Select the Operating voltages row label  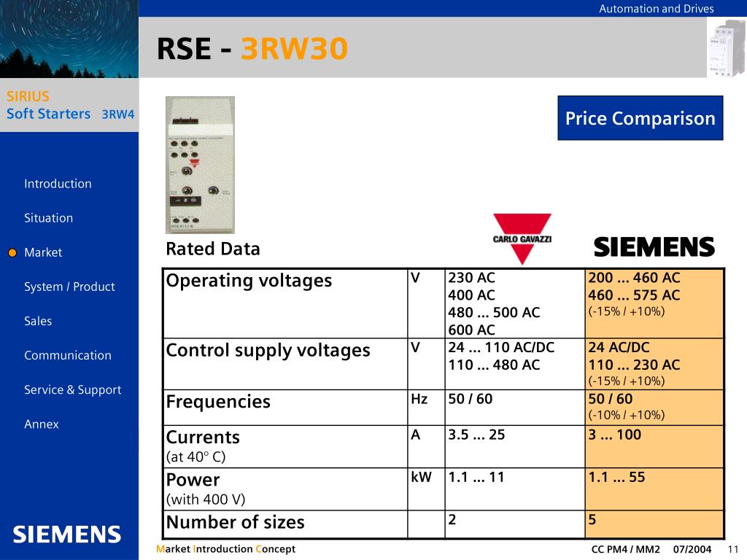[x=249, y=281]
